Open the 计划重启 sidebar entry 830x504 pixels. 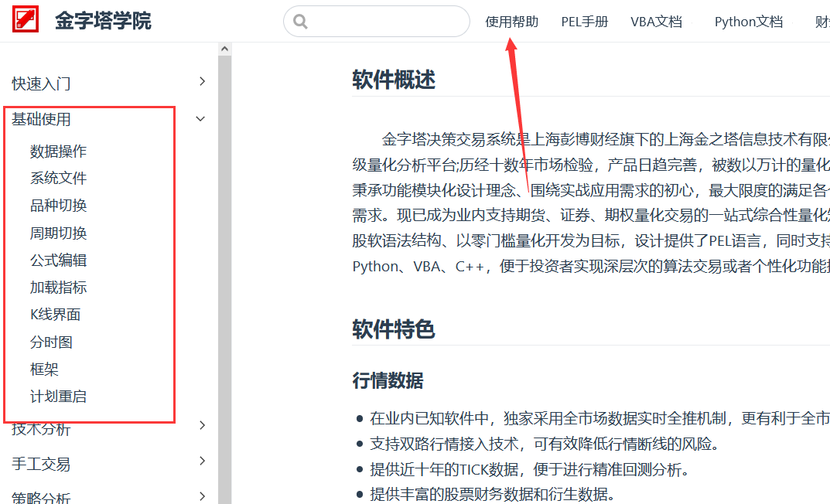coord(58,397)
